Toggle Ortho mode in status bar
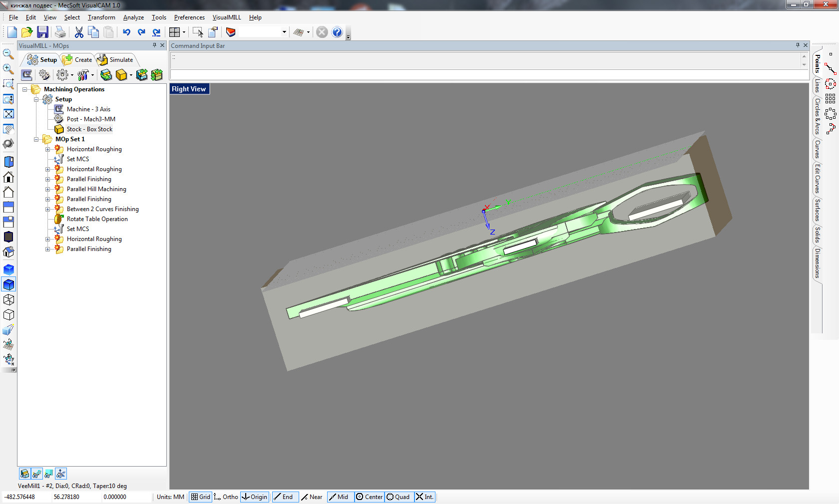Viewport: 839px width, 504px height. [226, 497]
